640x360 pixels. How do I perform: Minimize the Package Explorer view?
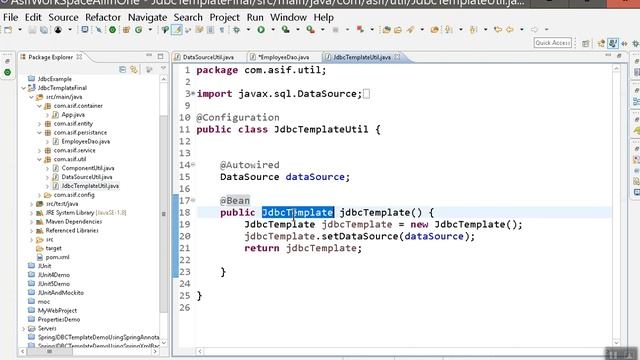click(149, 56)
